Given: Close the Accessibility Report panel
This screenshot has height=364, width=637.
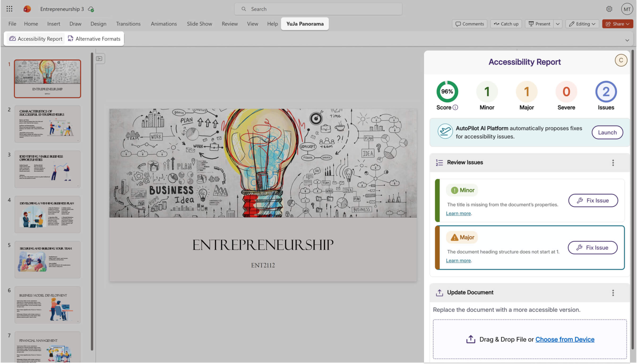Looking at the screenshot, I should coord(621,60).
